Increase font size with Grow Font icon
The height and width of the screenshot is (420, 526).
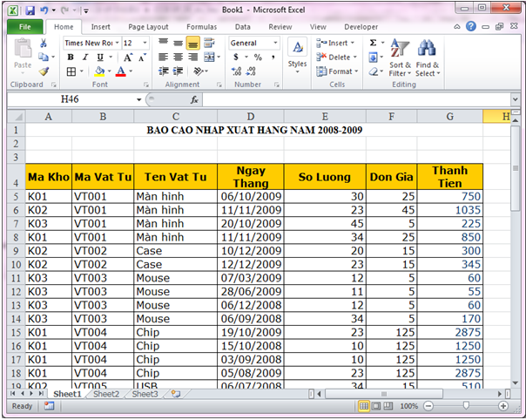128,58
